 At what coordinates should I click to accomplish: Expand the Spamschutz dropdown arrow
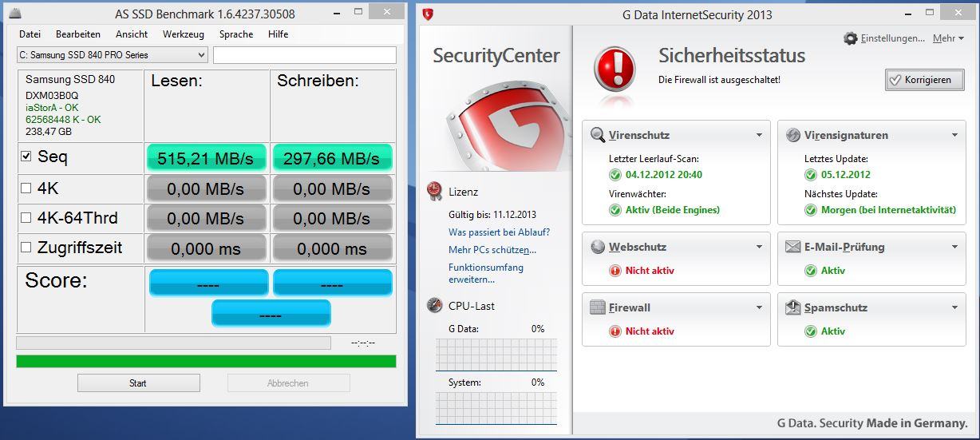pyautogui.click(x=954, y=307)
